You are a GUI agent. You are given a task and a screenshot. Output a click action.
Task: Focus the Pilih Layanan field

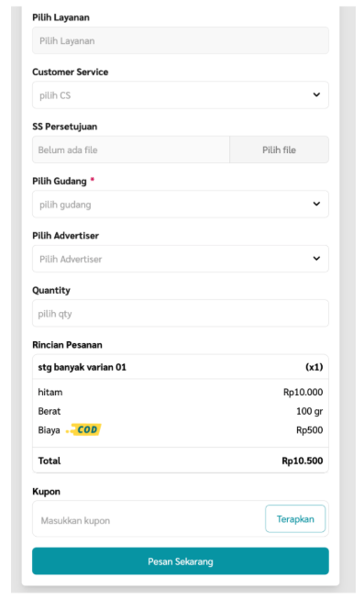(181, 40)
